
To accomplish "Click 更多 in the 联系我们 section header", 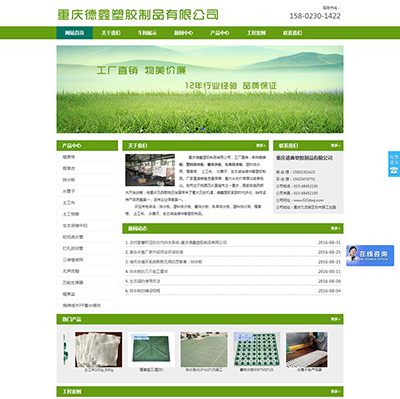I will point(335,146).
